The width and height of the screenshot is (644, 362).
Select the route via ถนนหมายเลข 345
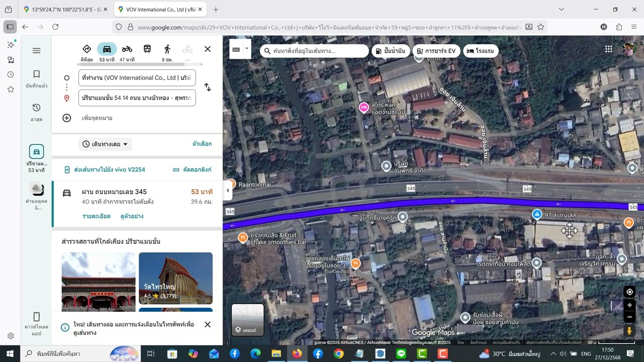coord(137,204)
